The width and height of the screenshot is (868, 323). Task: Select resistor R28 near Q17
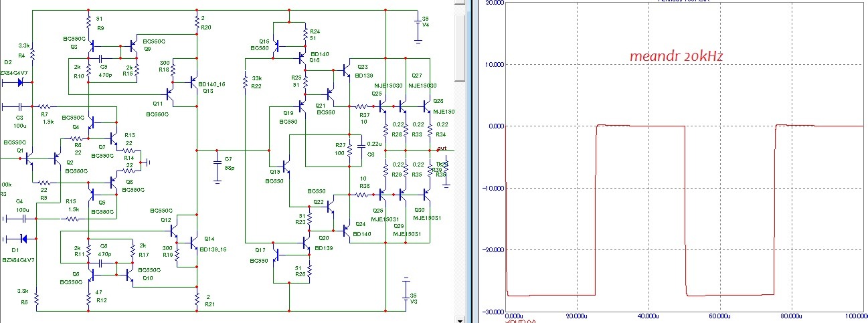coord(310,270)
